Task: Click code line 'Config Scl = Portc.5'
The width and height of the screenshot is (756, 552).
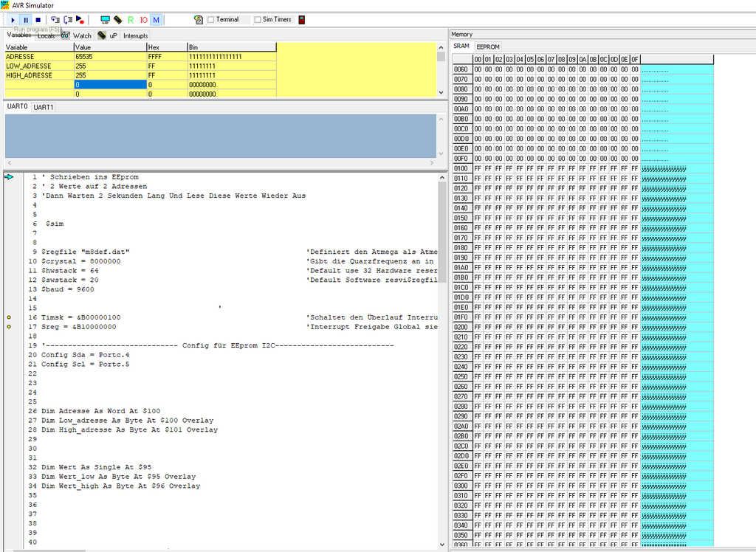Action: (86, 365)
